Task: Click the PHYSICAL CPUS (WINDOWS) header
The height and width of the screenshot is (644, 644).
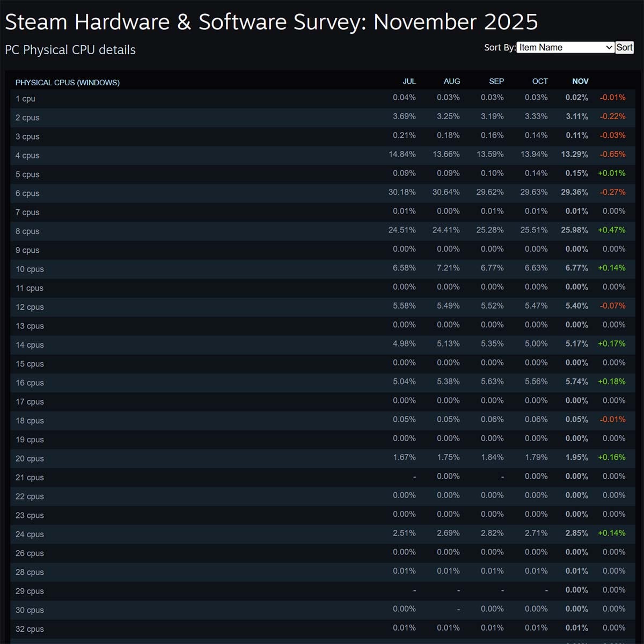Action: coord(68,82)
